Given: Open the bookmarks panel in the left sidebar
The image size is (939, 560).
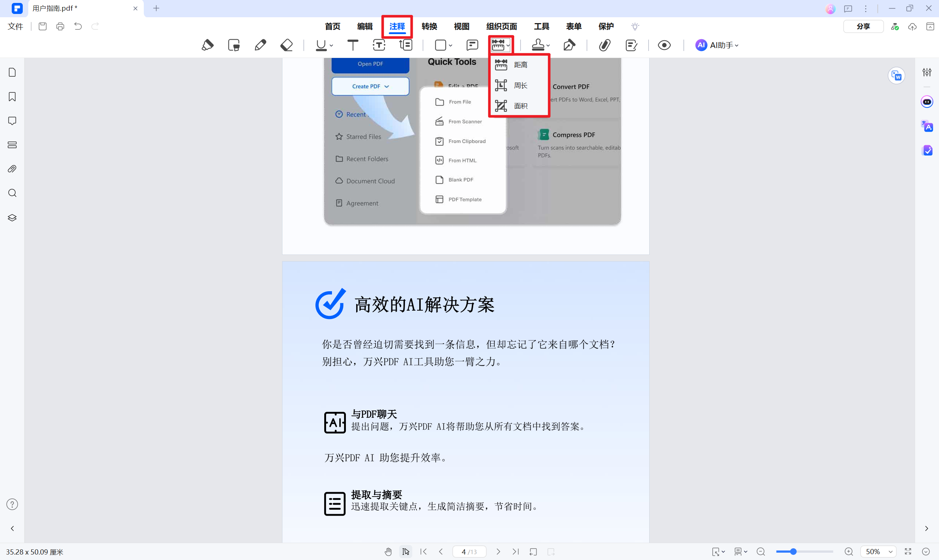Looking at the screenshot, I should pyautogui.click(x=12, y=97).
